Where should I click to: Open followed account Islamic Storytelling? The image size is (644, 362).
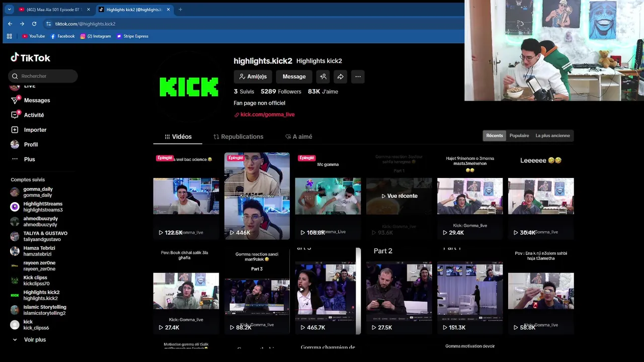pos(38,310)
